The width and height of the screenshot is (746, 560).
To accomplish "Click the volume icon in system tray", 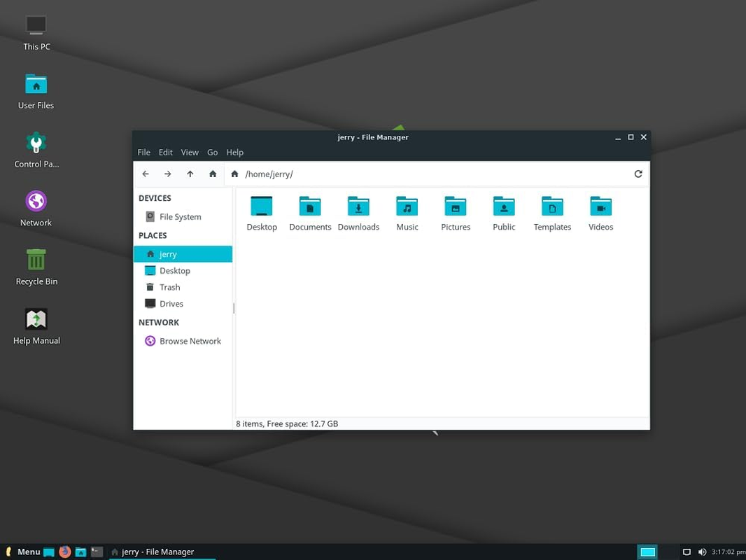I will (x=702, y=552).
